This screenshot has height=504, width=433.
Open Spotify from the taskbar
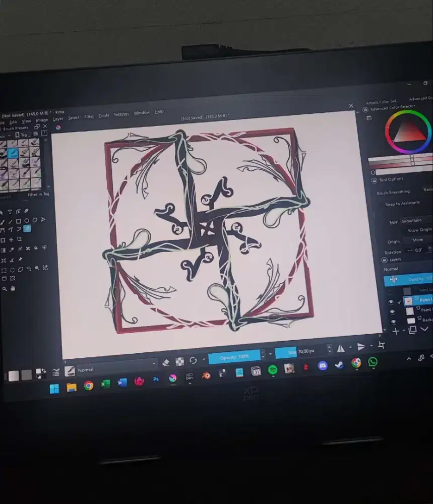272,369
